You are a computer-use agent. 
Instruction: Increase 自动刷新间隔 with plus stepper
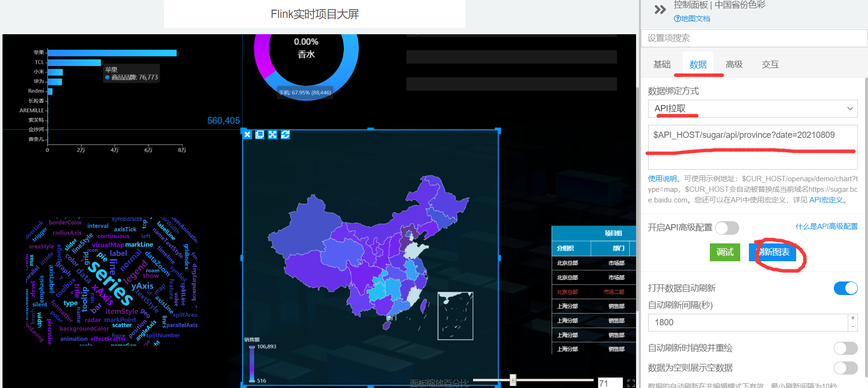[853, 318]
